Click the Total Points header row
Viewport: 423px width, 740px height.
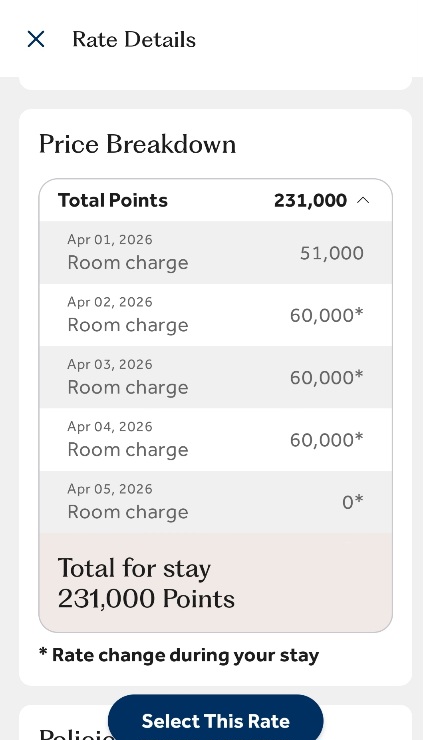click(216, 201)
